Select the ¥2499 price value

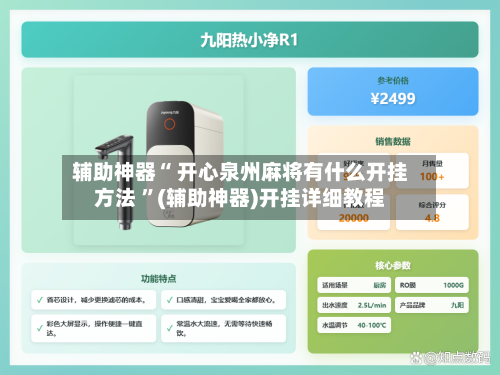393,99
